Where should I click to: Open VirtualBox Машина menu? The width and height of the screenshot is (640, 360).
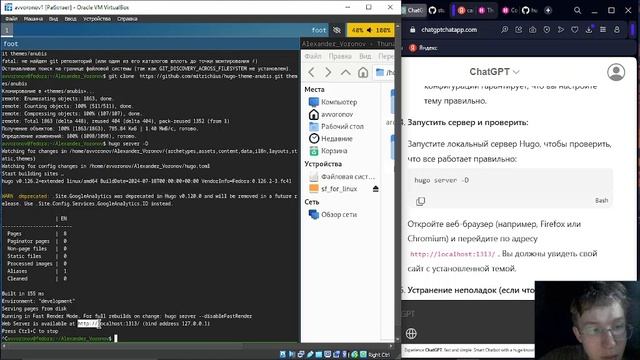click(x=33, y=19)
